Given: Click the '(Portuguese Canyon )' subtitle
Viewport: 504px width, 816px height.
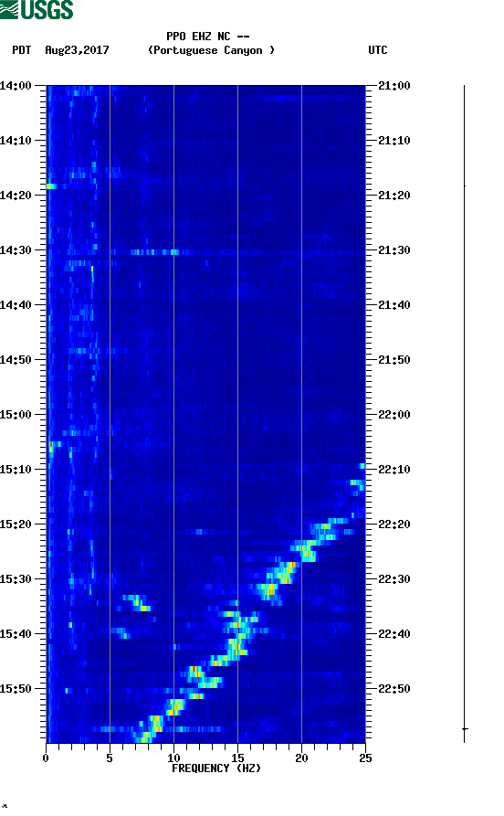Looking at the screenshot, I should click(211, 50).
